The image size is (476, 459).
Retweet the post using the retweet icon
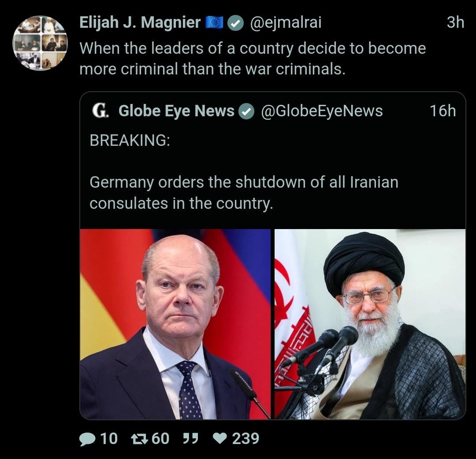(x=139, y=438)
